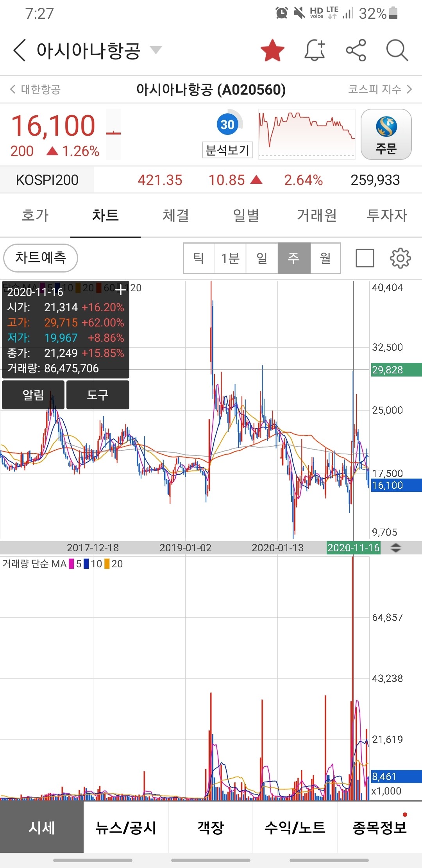The image size is (422, 868).
Task: Tap the green 2020-11-16 date marker
Action: (354, 548)
